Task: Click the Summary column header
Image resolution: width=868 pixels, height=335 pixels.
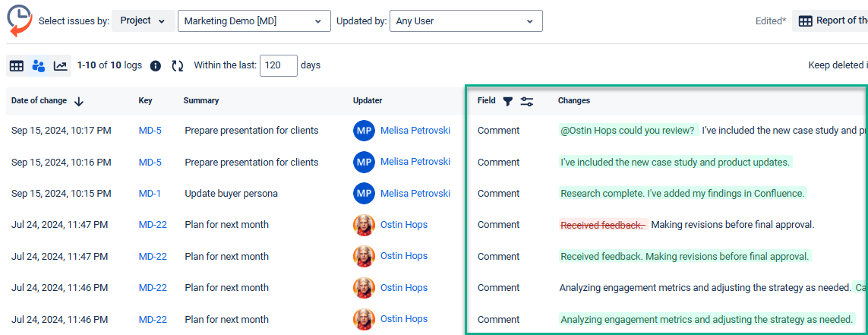Action: (201, 101)
